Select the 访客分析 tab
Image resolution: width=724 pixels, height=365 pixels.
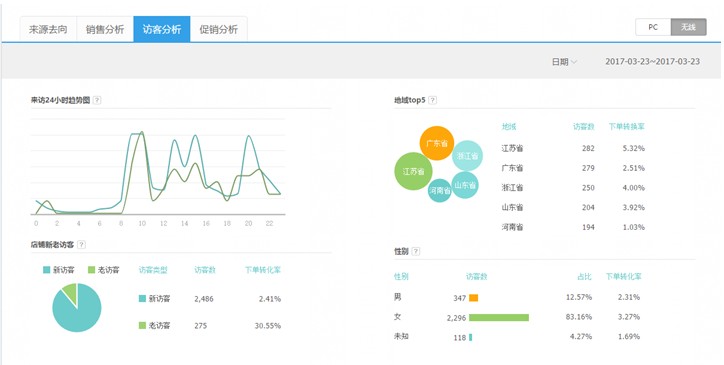coord(162,29)
